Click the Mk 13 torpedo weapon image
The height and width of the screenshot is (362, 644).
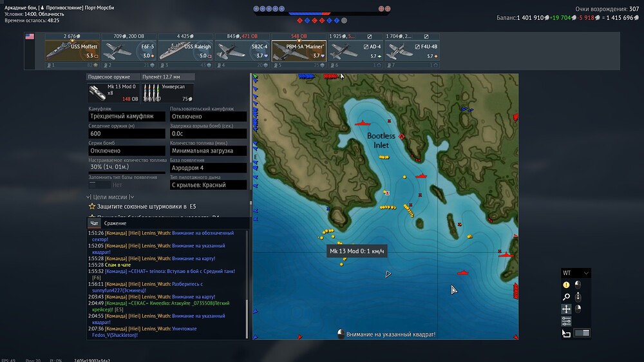pos(97,93)
